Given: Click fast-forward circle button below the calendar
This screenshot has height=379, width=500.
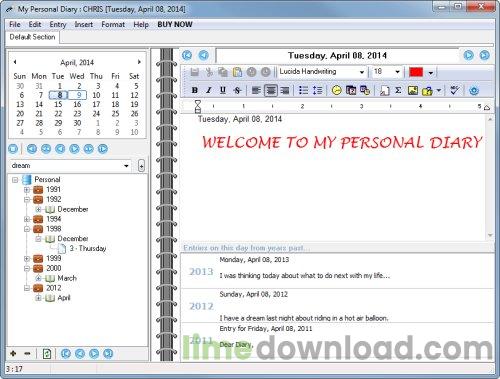Looking at the screenshot, I should point(88,149).
